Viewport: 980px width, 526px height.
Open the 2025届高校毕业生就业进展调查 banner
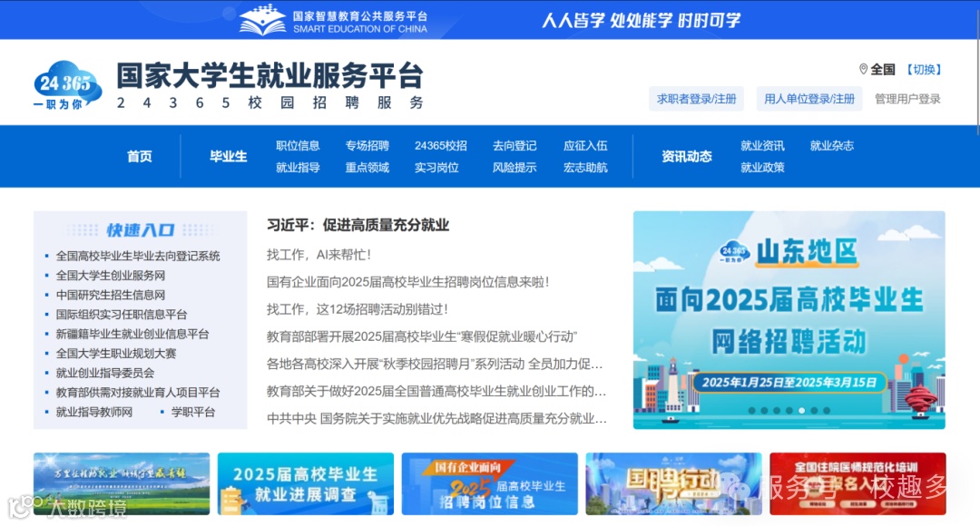click(x=306, y=484)
